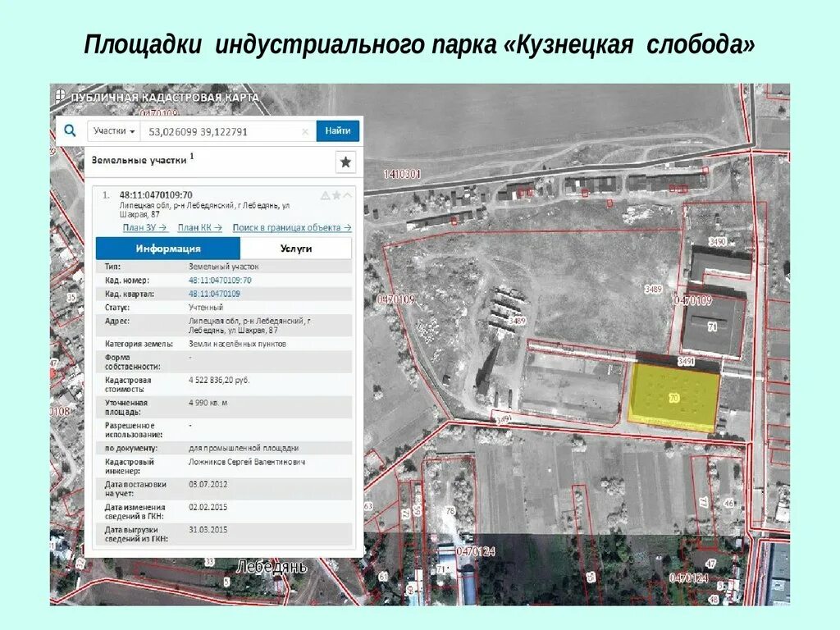
Task: Click the Земельные участки heading
Action: [x=139, y=160]
